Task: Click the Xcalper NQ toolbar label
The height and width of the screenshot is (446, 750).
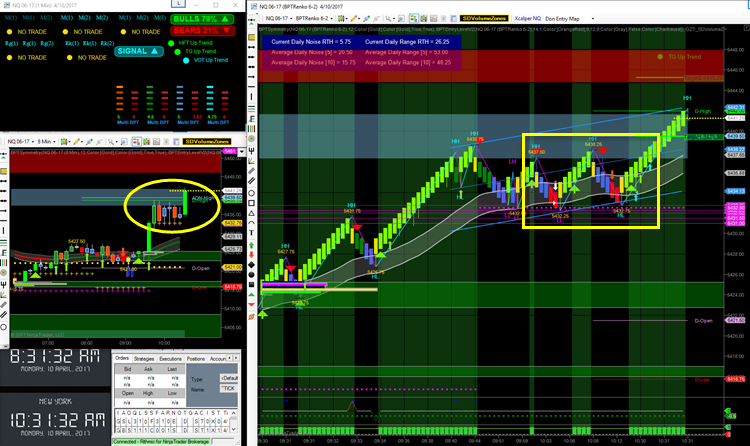Action: 527,19
